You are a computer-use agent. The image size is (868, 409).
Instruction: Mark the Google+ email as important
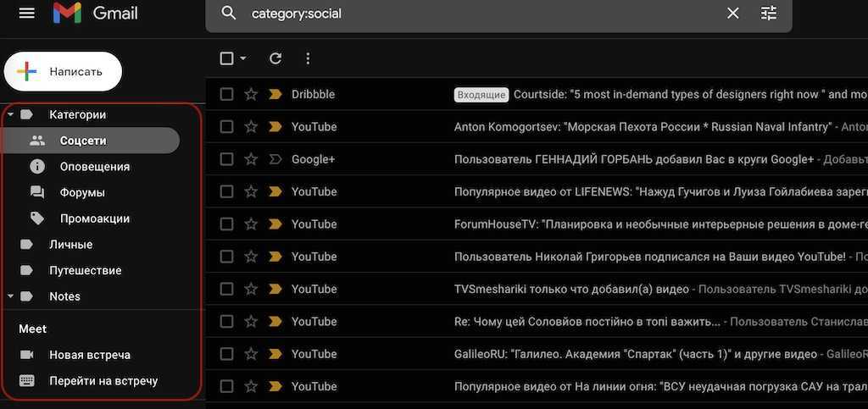click(275, 159)
